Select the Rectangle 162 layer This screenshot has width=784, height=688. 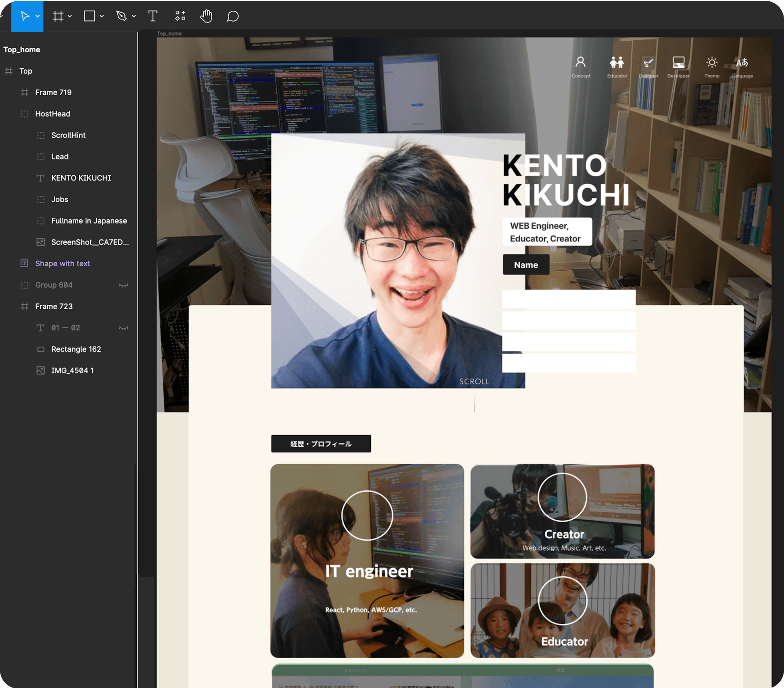click(76, 350)
